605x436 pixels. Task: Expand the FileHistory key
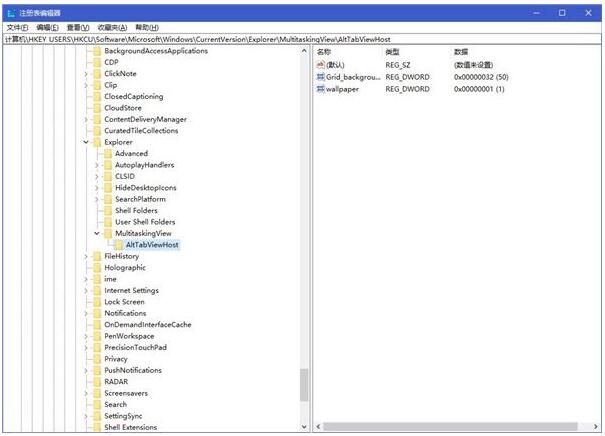coord(86,256)
